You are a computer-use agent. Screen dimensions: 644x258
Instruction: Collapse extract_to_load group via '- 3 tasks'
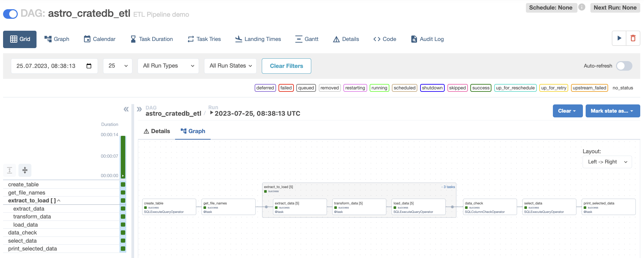point(448,187)
